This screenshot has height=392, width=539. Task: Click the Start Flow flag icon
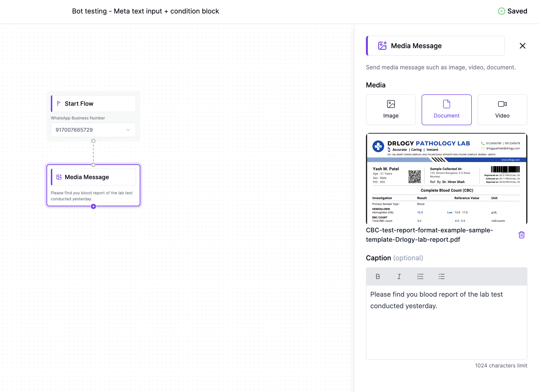click(x=59, y=104)
